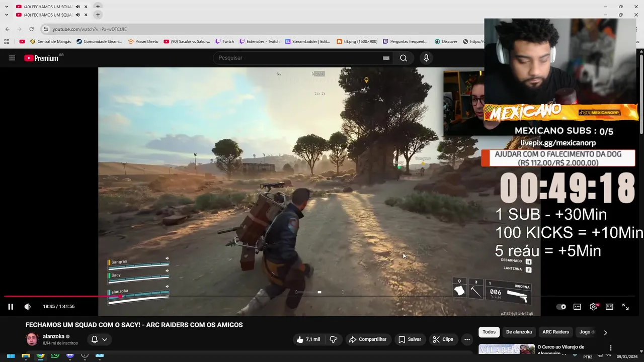Select the Todos filter chip
This screenshot has height=362, width=644.
(489, 332)
